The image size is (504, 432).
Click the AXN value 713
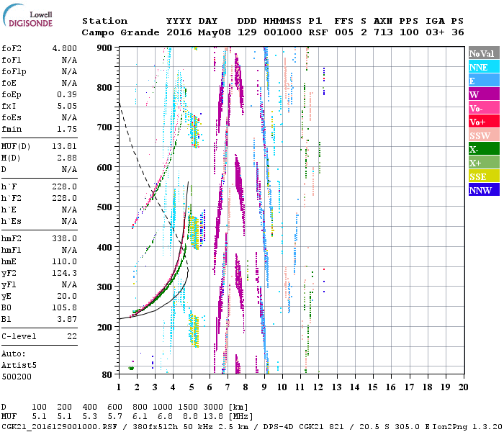[383, 32]
